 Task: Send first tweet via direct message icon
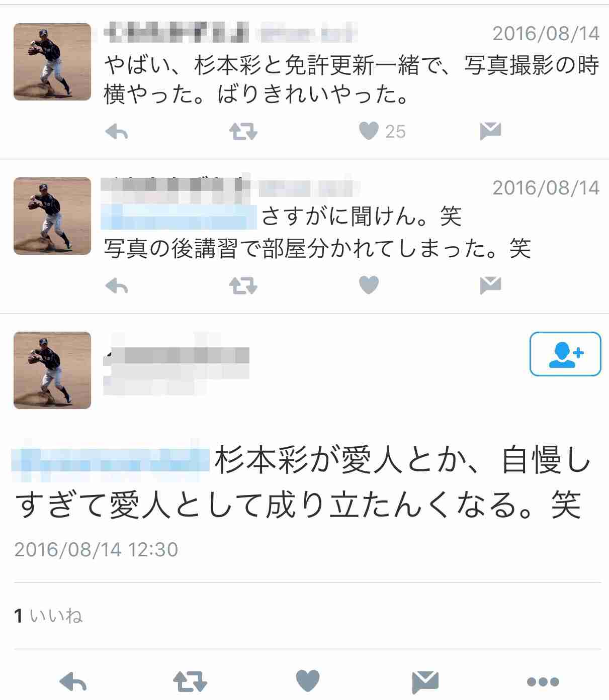pyautogui.click(x=490, y=131)
